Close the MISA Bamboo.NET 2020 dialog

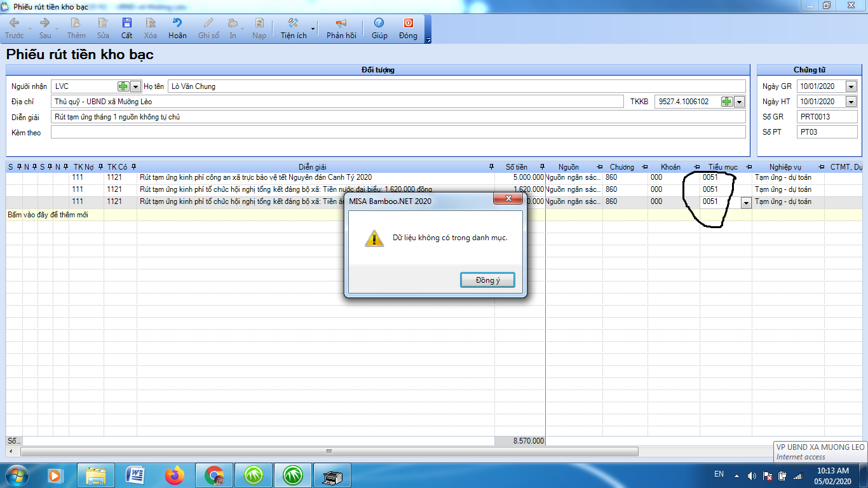[508, 200]
